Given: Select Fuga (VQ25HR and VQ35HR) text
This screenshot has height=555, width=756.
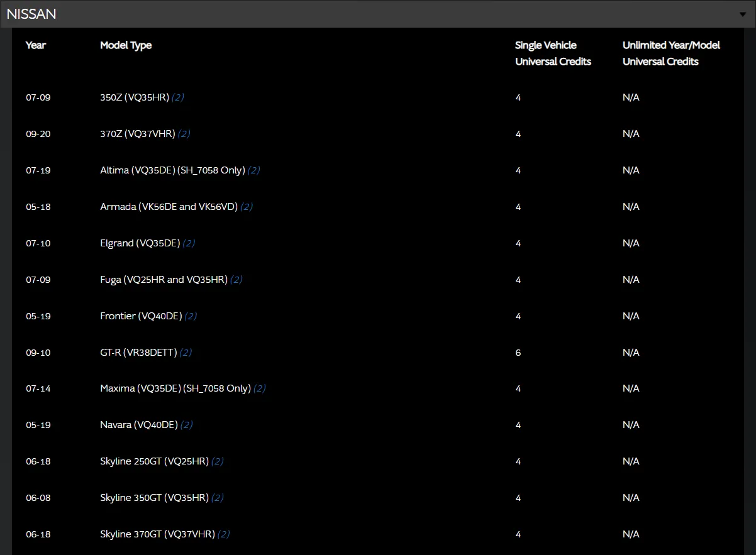Looking at the screenshot, I should coord(164,280).
